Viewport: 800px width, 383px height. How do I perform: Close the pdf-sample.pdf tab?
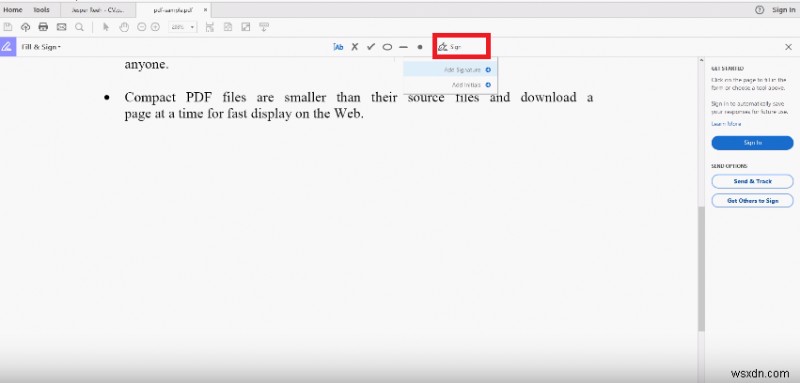pyautogui.click(x=205, y=10)
